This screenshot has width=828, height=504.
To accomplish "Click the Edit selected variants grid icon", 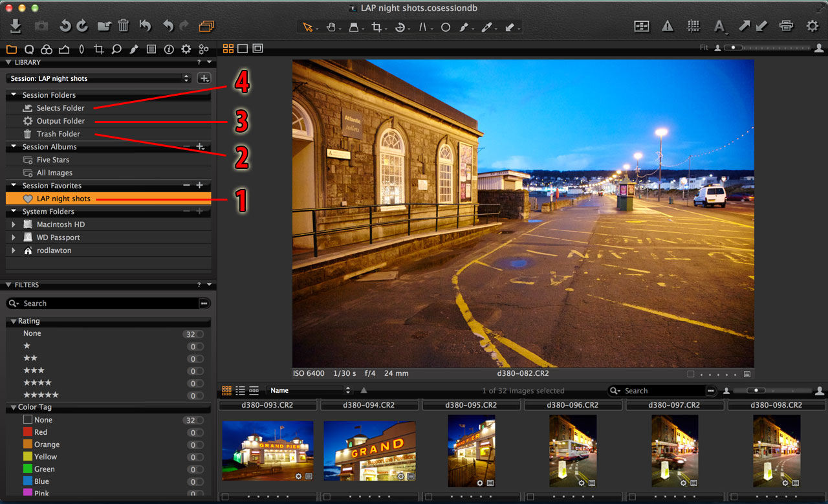I will 642,26.
